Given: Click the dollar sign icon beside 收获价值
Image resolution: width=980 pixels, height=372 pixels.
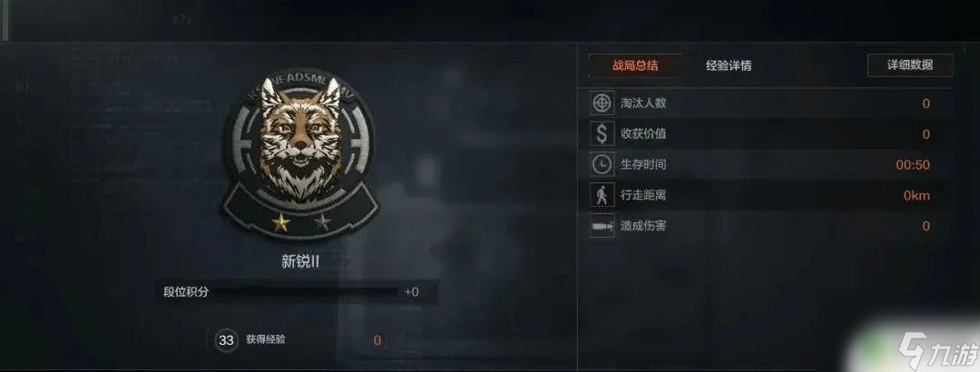Looking at the screenshot, I should (x=602, y=133).
